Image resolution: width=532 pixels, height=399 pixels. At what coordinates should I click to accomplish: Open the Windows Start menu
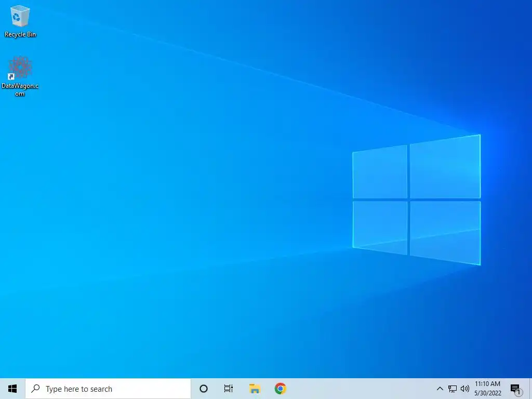[x=12, y=389]
